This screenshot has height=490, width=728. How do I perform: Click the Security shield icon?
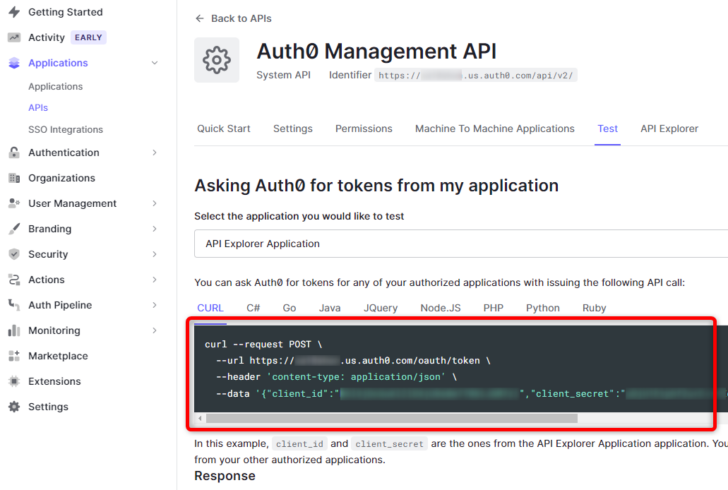click(14, 254)
